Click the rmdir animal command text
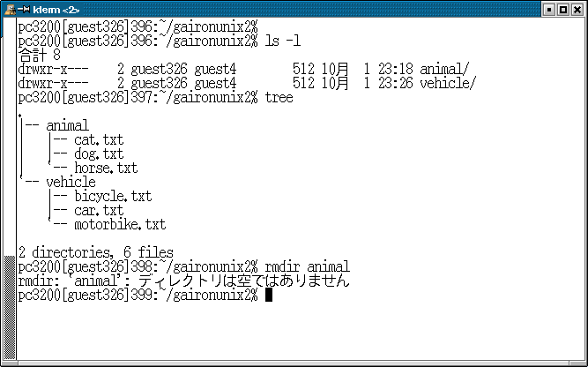588x367 pixels. coord(307,266)
